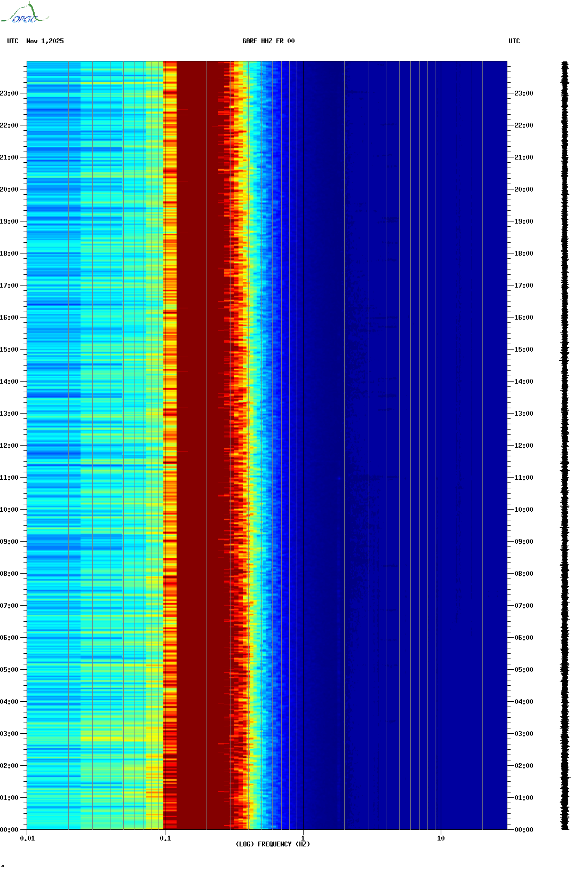The width and height of the screenshot is (588, 872).
Task: Click the 1 frequency axis label
Action: pos(303,838)
